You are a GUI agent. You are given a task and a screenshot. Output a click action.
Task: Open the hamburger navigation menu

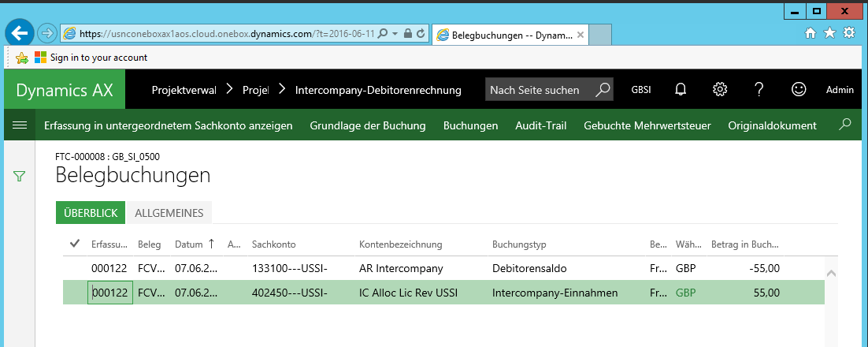point(20,125)
